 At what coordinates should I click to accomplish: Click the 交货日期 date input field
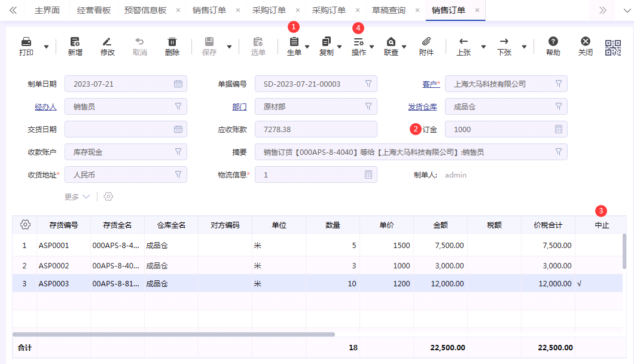(126, 129)
